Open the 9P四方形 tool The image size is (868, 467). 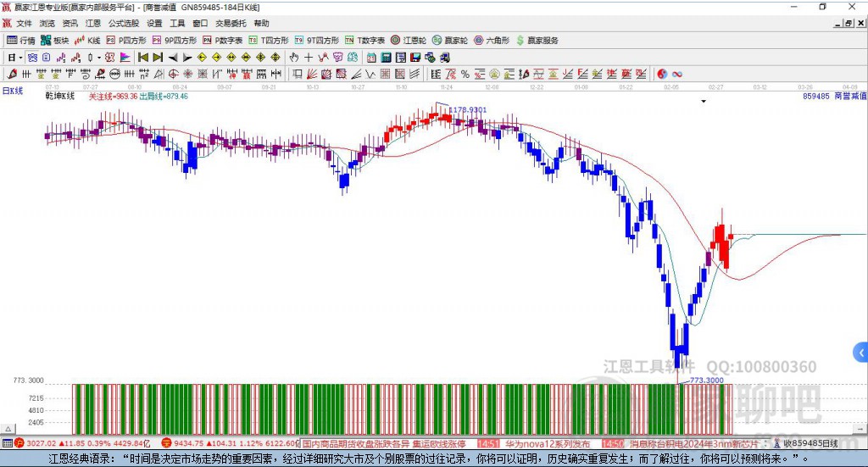tap(175, 41)
